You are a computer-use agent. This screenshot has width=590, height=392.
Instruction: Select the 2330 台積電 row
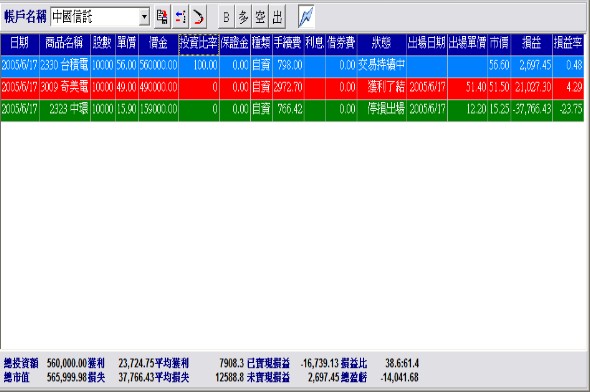pyautogui.click(x=292, y=65)
